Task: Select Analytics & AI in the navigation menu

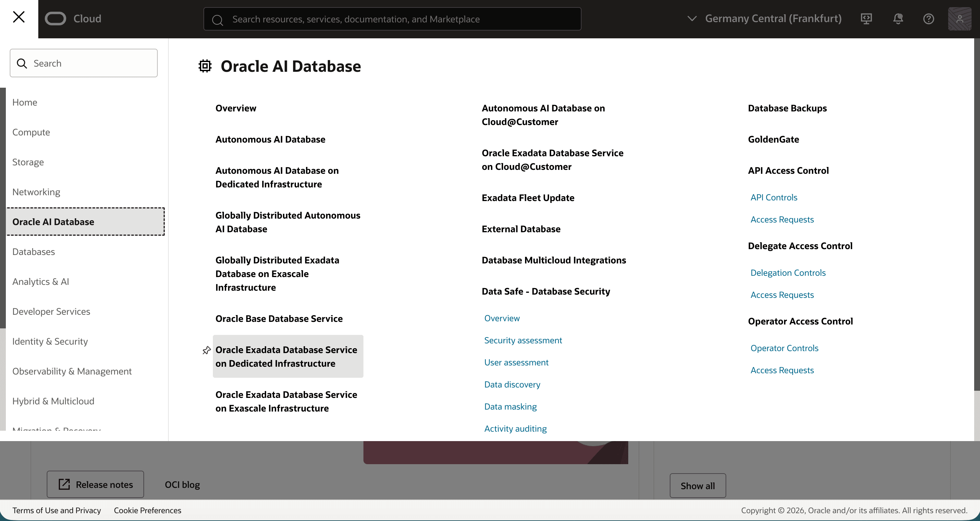Action: [x=41, y=281]
